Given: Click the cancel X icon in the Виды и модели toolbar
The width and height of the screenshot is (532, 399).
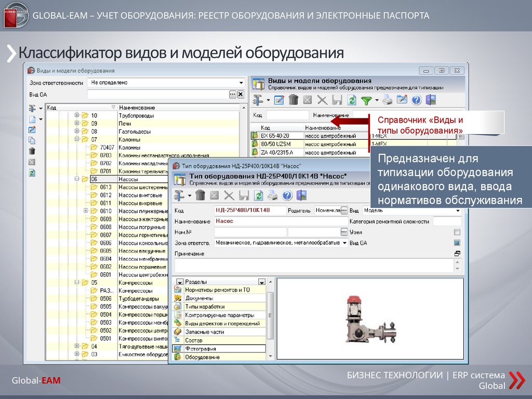Looking at the screenshot, I should click(x=322, y=100).
